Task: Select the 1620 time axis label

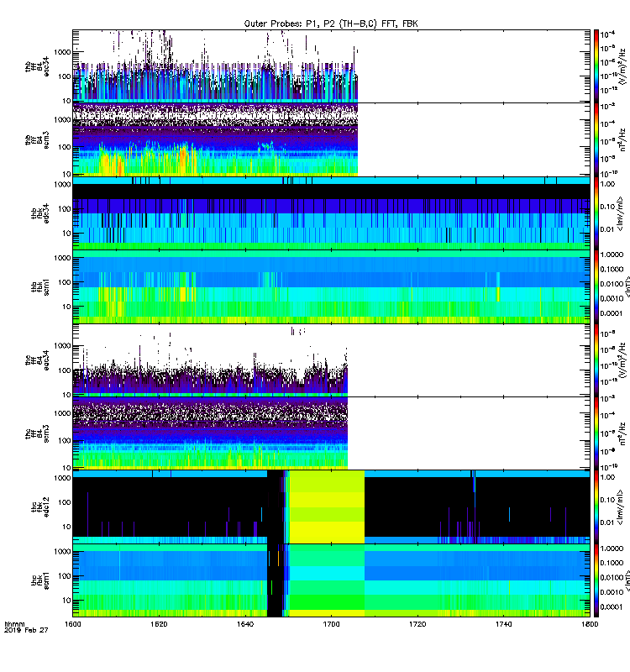Action: (x=159, y=624)
